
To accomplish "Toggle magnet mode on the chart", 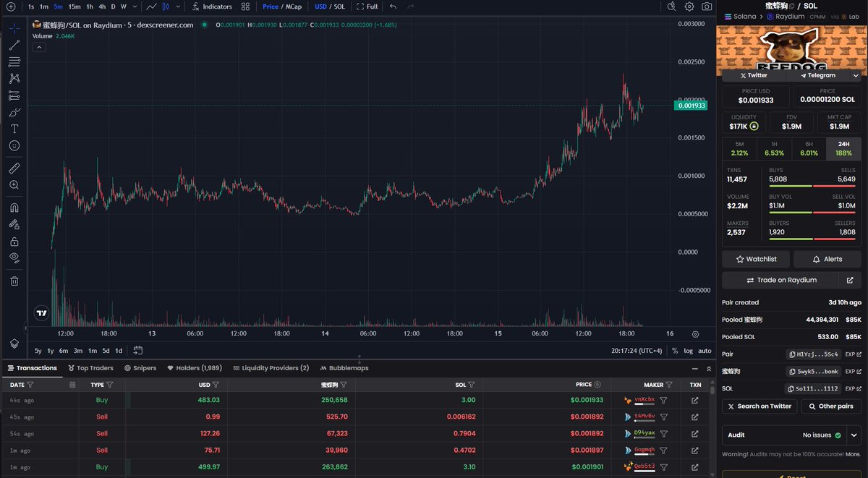I will tap(14, 208).
